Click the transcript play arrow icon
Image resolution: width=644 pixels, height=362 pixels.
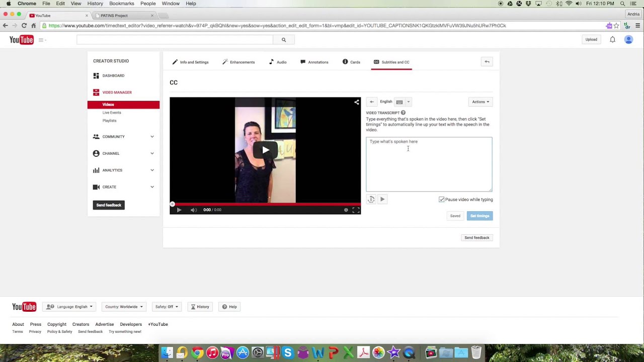pos(382,200)
